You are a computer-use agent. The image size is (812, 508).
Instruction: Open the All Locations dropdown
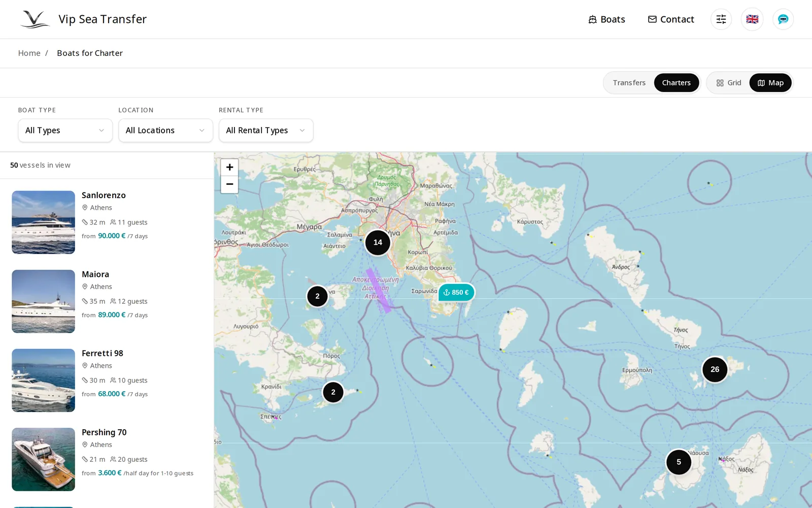point(165,131)
